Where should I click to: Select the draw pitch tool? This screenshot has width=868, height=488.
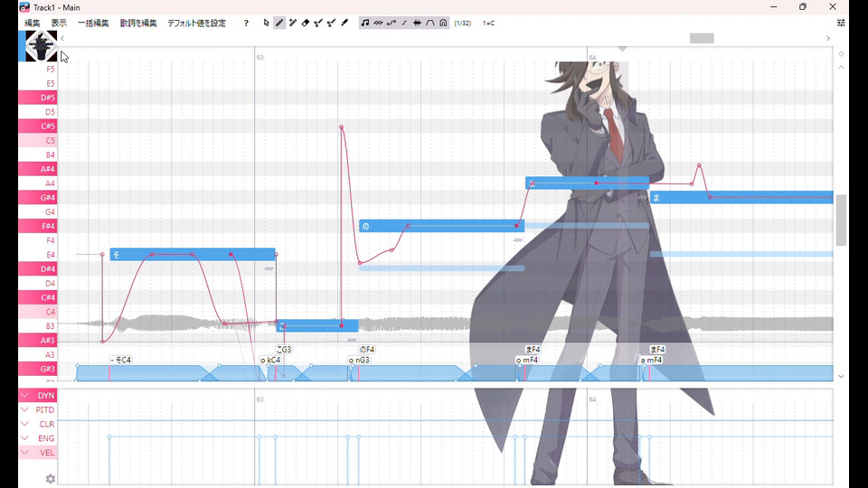pos(318,23)
